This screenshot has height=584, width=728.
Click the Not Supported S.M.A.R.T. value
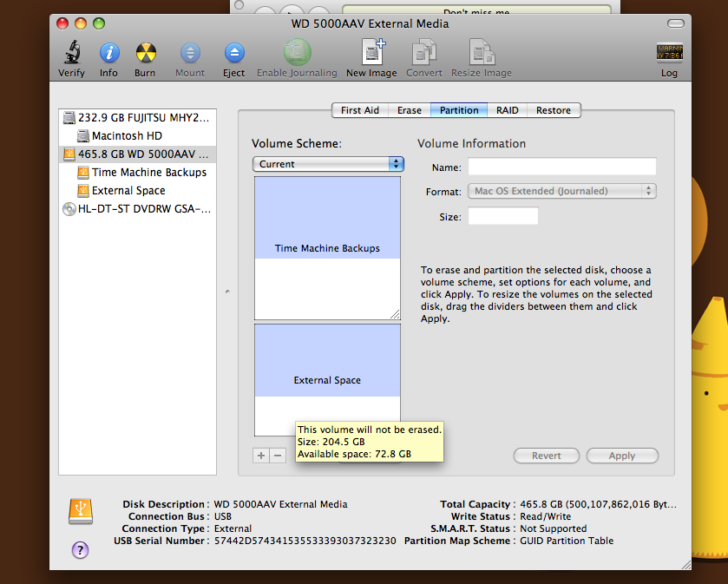coord(554,528)
